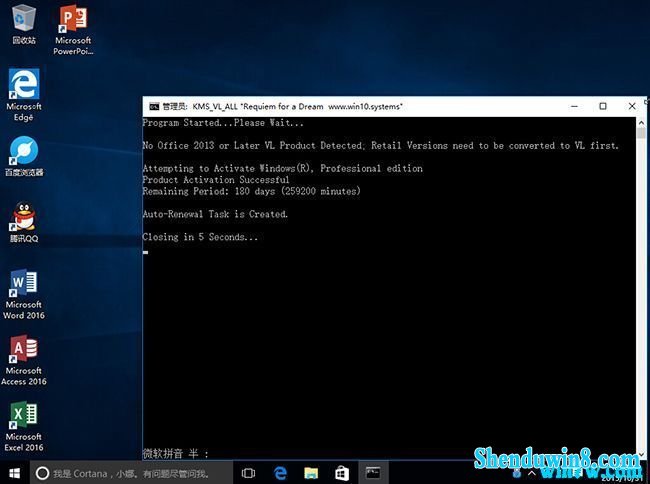Image resolution: width=650 pixels, height=484 pixels.
Task: Open the Windows Start menu
Action: tap(15, 473)
